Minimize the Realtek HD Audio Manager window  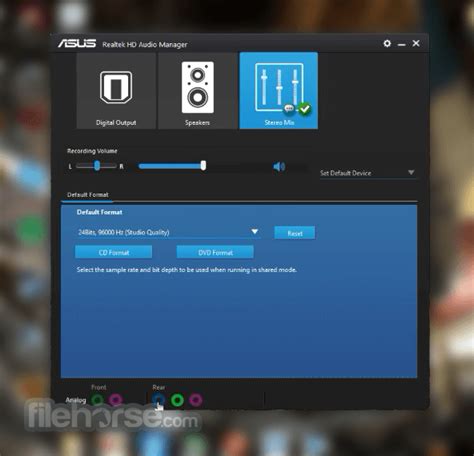(402, 44)
